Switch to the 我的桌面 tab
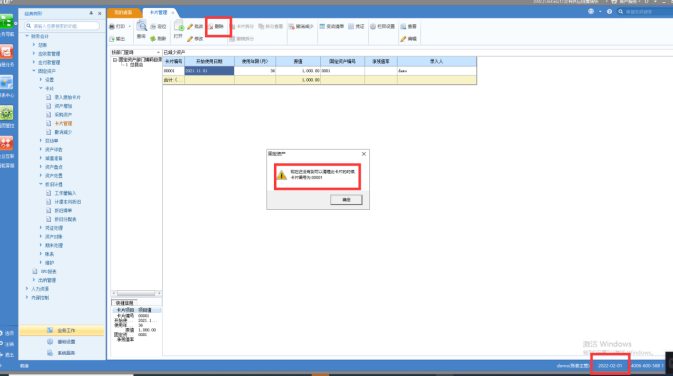The height and width of the screenshot is (376, 673). point(124,13)
